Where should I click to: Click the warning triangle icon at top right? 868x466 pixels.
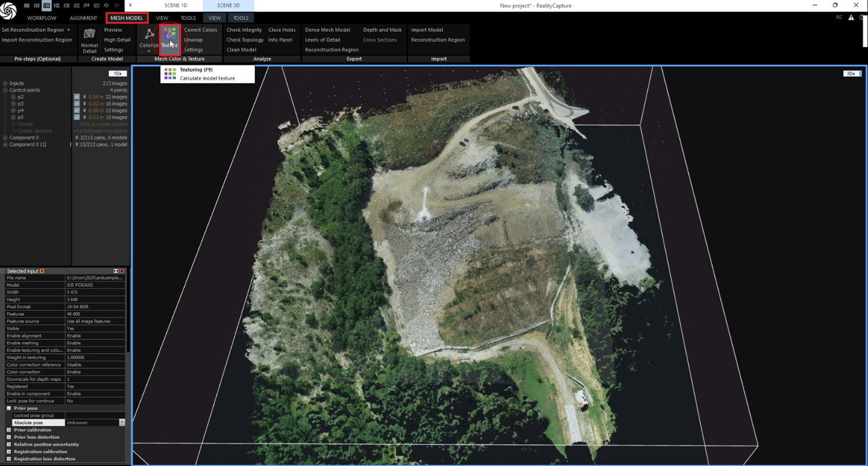click(x=851, y=17)
